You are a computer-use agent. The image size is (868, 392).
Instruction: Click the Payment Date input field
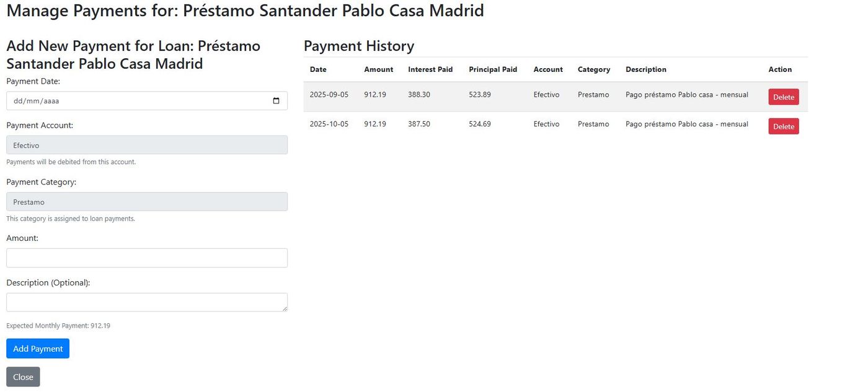click(124, 100)
